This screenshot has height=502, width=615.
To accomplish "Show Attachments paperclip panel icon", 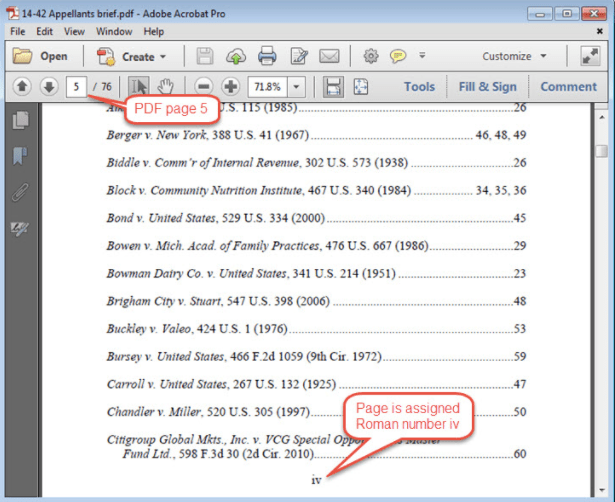I will tap(20, 192).
